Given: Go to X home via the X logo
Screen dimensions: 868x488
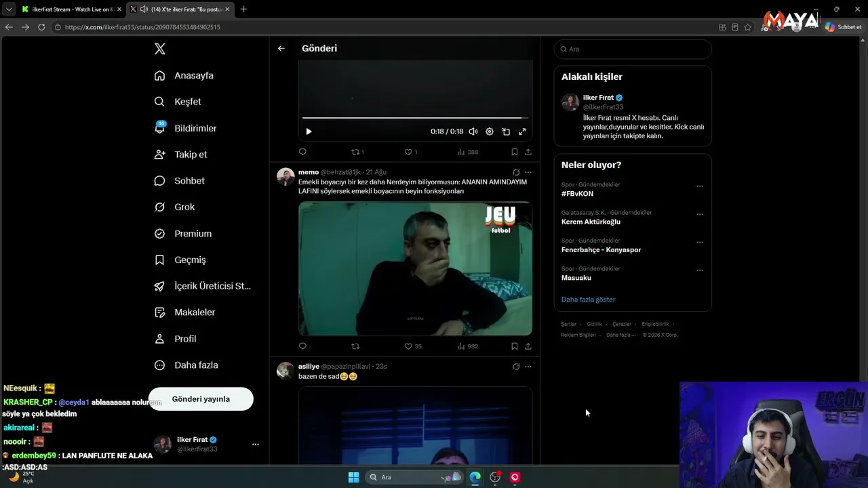Looking at the screenshot, I should point(160,49).
